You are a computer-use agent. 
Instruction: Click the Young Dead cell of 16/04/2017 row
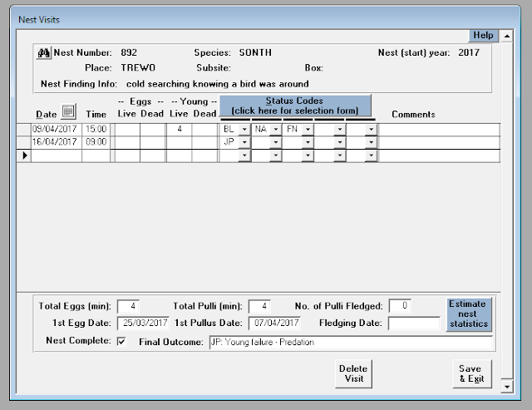click(x=204, y=142)
